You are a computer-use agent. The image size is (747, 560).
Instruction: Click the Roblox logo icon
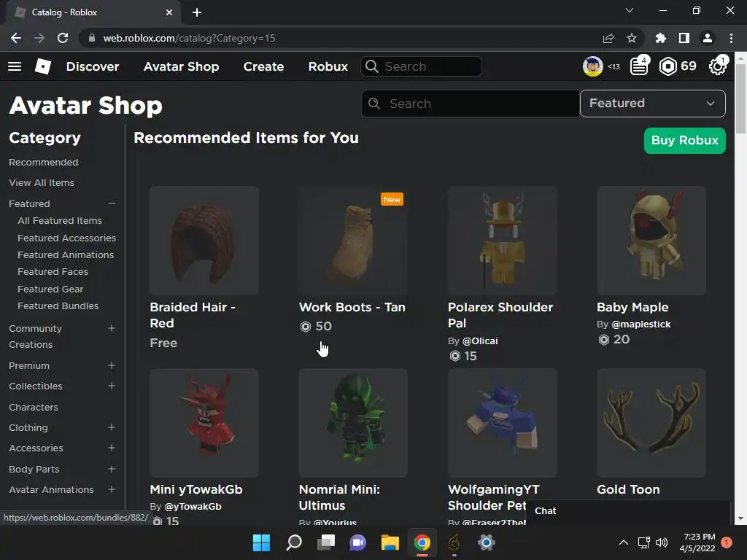tap(43, 66)
